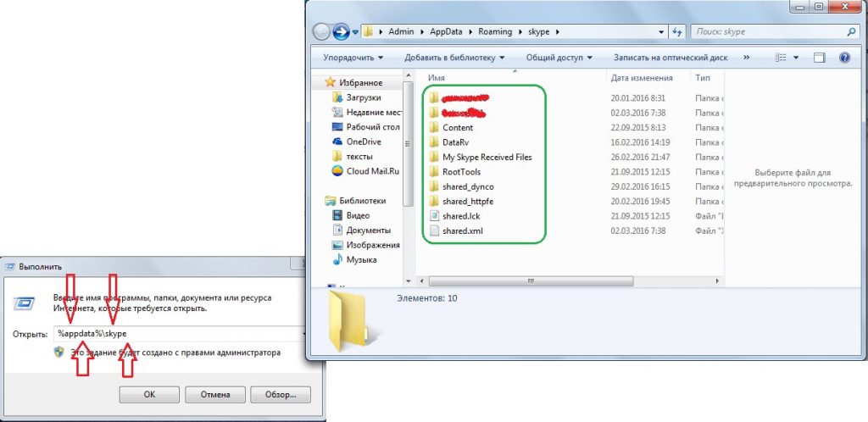Click OK in the Выполнить dialog
The height and width of the screenshot is (422, 868).
[149, 394]
